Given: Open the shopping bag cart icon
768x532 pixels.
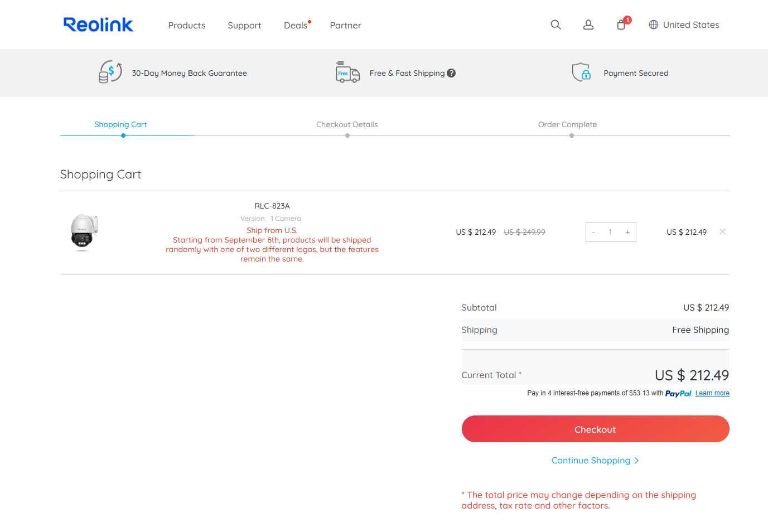Looking at the screenshot, I should point(621,25).
